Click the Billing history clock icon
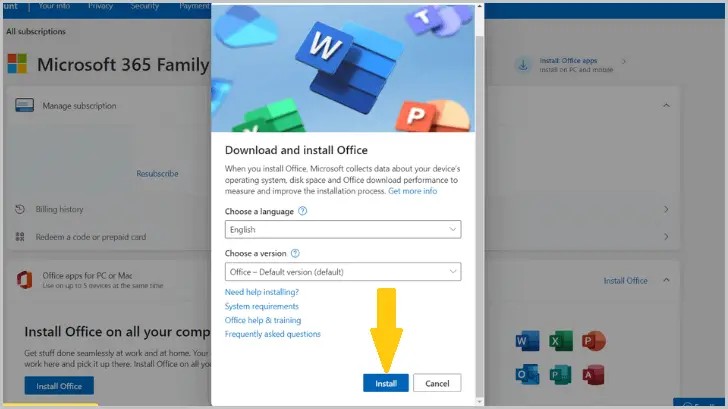Screen dimensions: 728x409 (20, 209)
